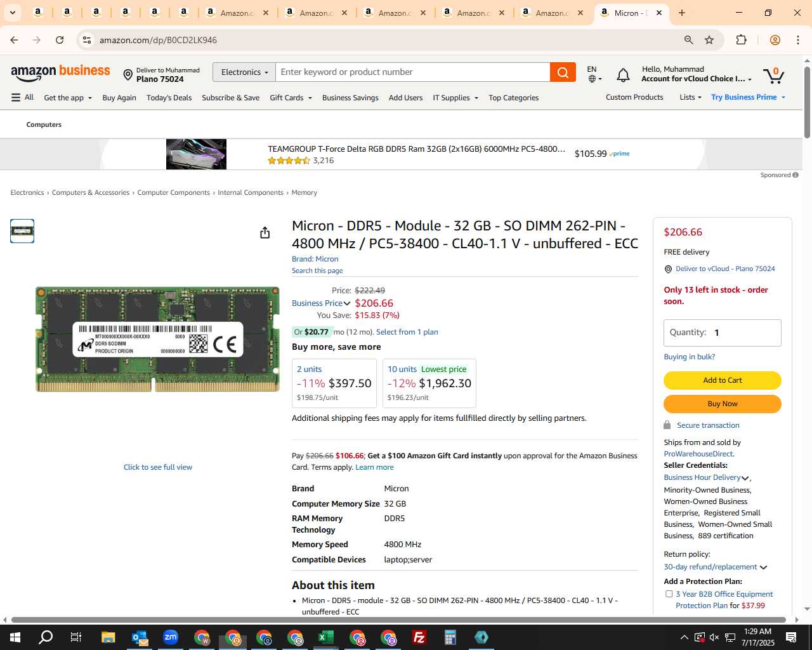This screenshot has height=650, width=812.
Task: Click the share icon above product image
Action: [x=265, y=232]
